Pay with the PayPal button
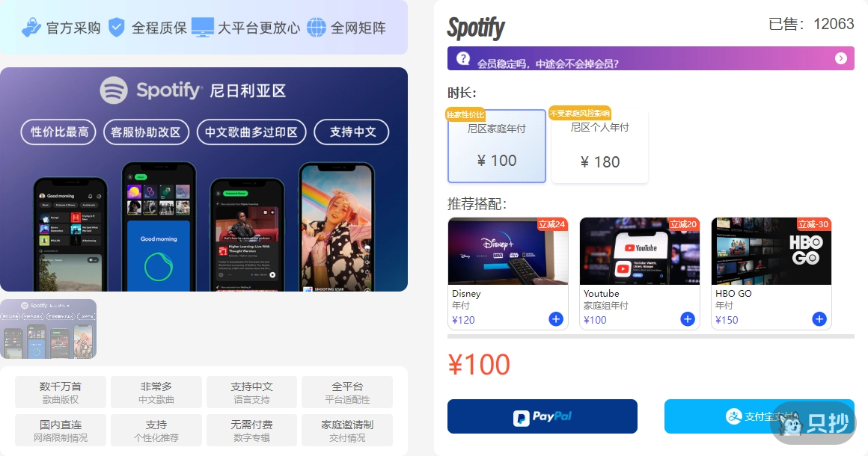 (542, 416)
